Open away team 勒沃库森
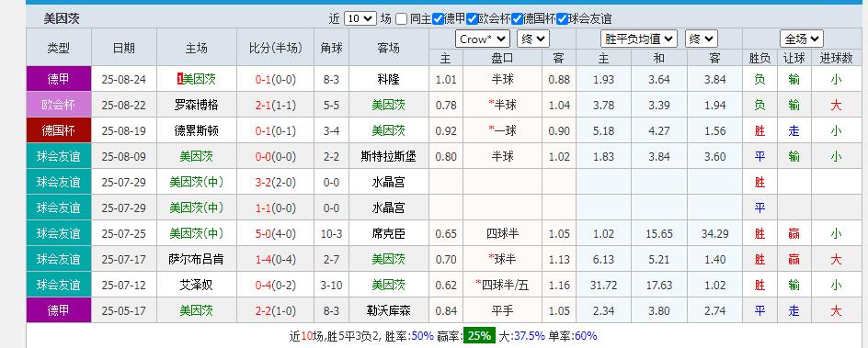 coord(389,310)
